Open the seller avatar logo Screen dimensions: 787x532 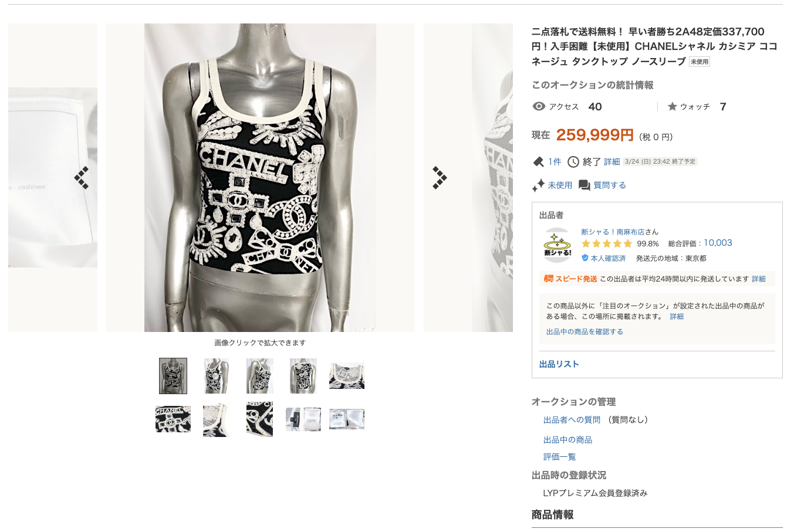point(558,245)
